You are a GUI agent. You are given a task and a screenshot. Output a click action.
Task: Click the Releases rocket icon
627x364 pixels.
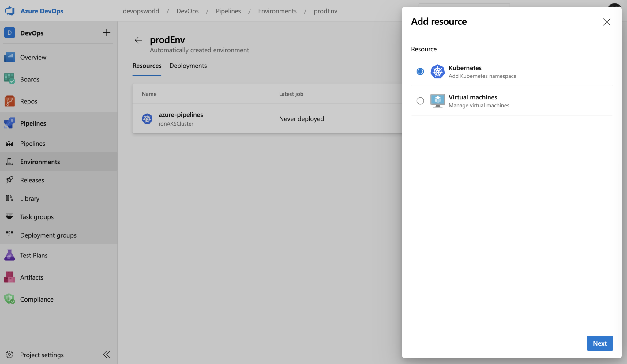(x=9, y=180)
